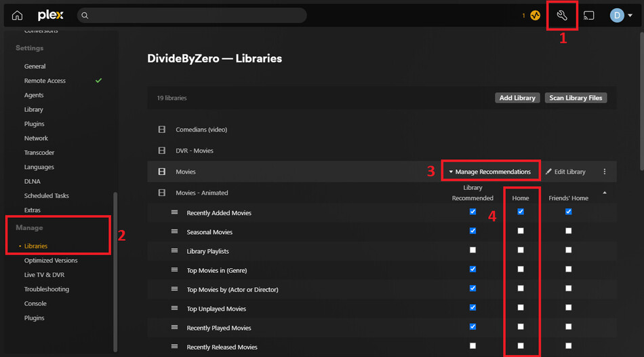This screenshot has height=357, width=644.
Task: Click the film icon beside DVR - Movies
Action: click(162, 151)
